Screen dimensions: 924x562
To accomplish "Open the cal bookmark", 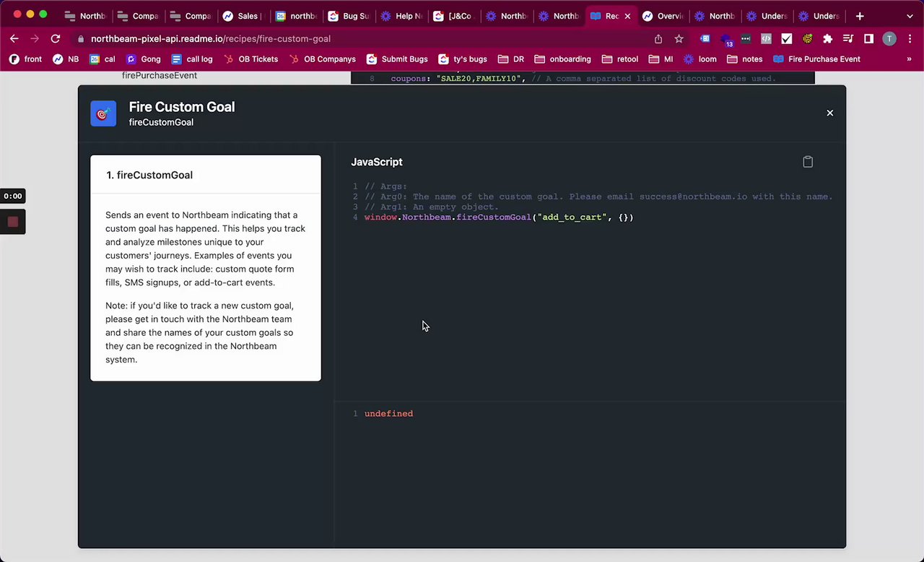I will (103, 59).
